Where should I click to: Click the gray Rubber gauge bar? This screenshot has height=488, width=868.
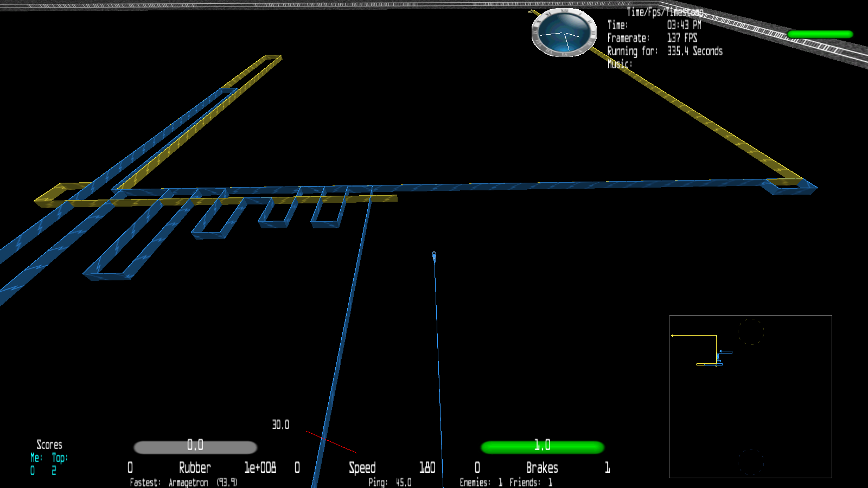click(195, 447)
